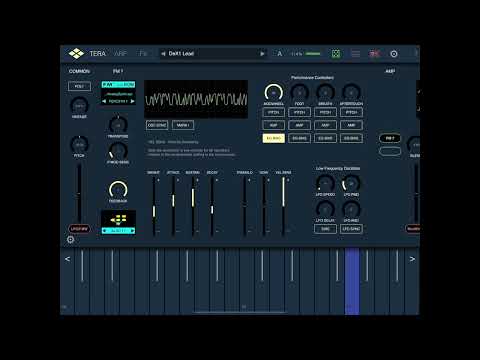This screenshot has height=360, width=480.
Task: Click the A compare button in top bar
Action: pyautogui.click(x=279, y=54)
